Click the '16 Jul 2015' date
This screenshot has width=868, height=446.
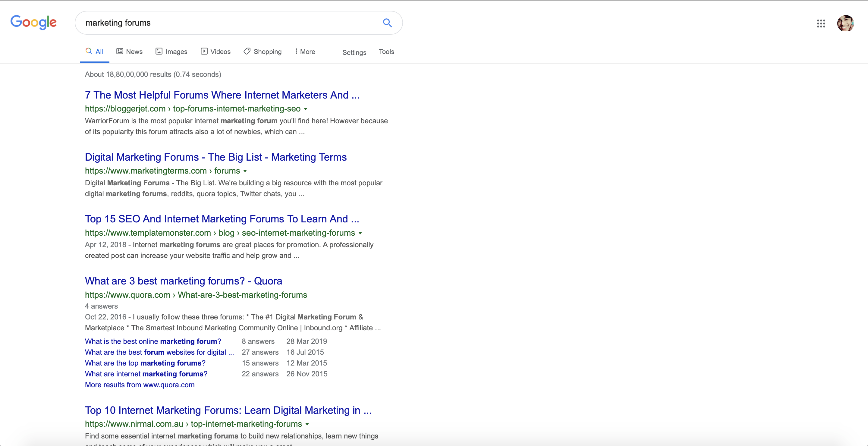coord(305,352)
